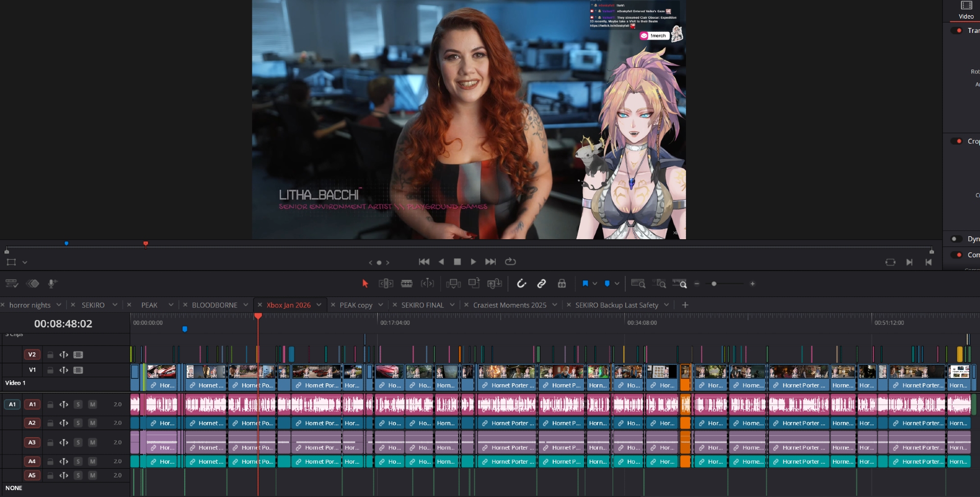Switch to the SEKIRO FINAL timeline tab

click(x=422, y=305)
